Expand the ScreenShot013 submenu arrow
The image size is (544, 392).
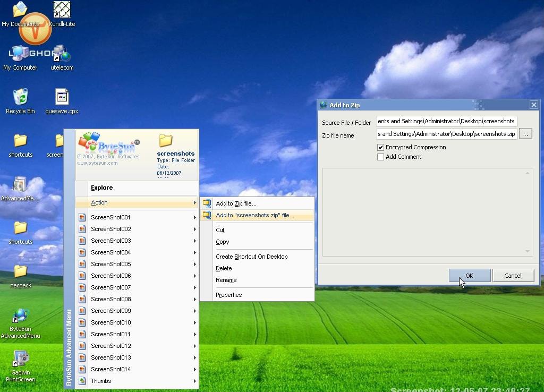click(x=194, y=357)
